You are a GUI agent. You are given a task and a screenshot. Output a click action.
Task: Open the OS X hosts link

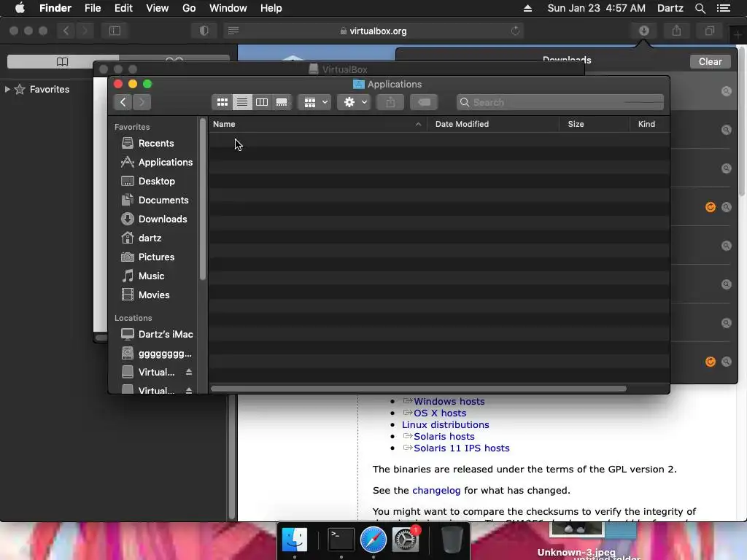tap(440, 413)
